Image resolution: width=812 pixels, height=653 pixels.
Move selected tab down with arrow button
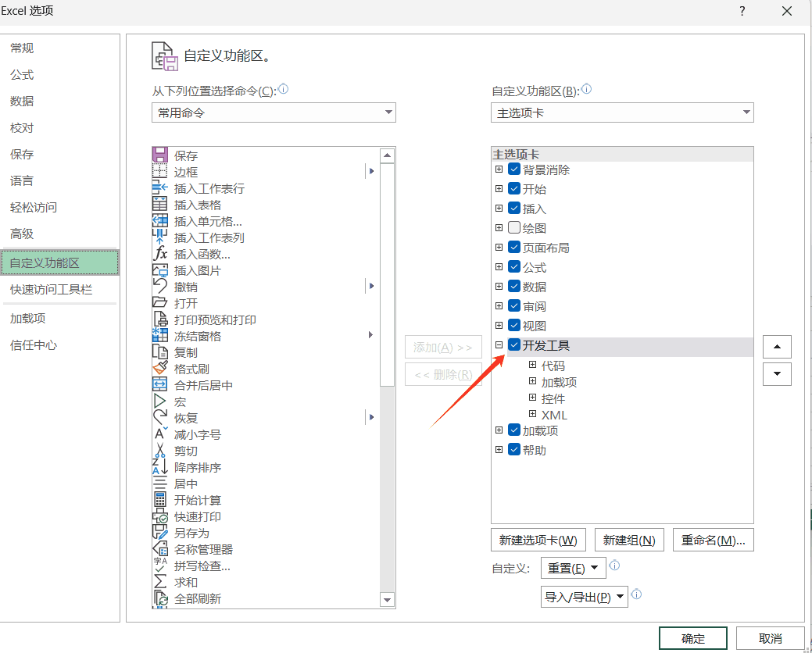coord(777,374)
